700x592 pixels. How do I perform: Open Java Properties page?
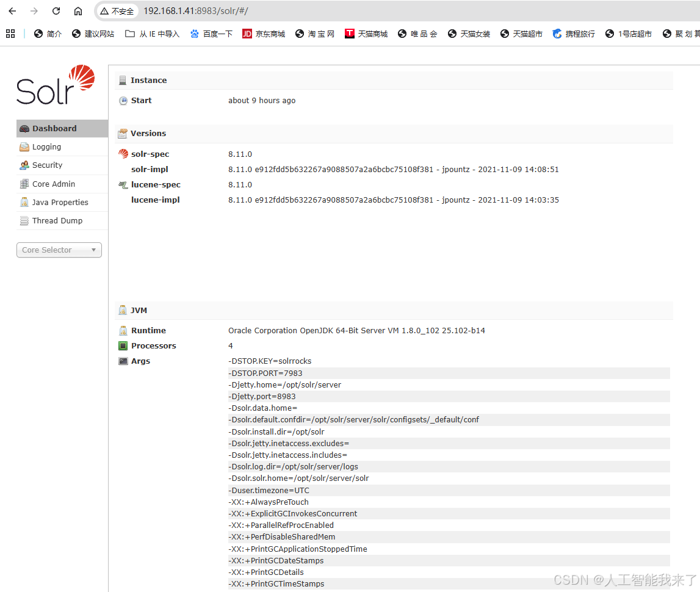(62, 202)
